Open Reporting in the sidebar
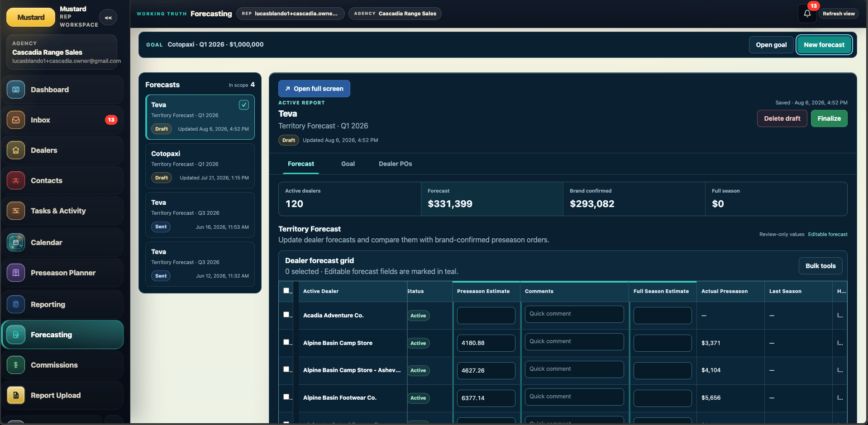This screenshot has height=425, width=868. point(62,304)
